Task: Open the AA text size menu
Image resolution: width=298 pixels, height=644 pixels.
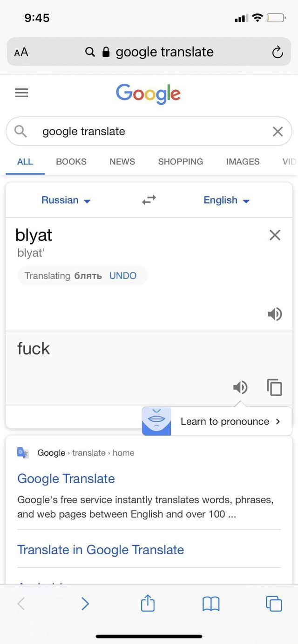Action: coord(21,52)
